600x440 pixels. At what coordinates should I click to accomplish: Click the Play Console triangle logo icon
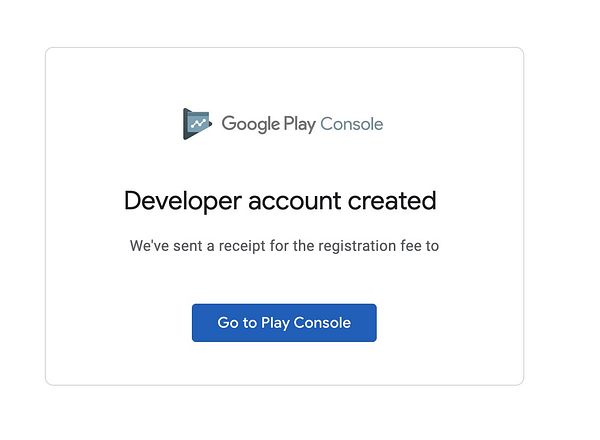197,124
